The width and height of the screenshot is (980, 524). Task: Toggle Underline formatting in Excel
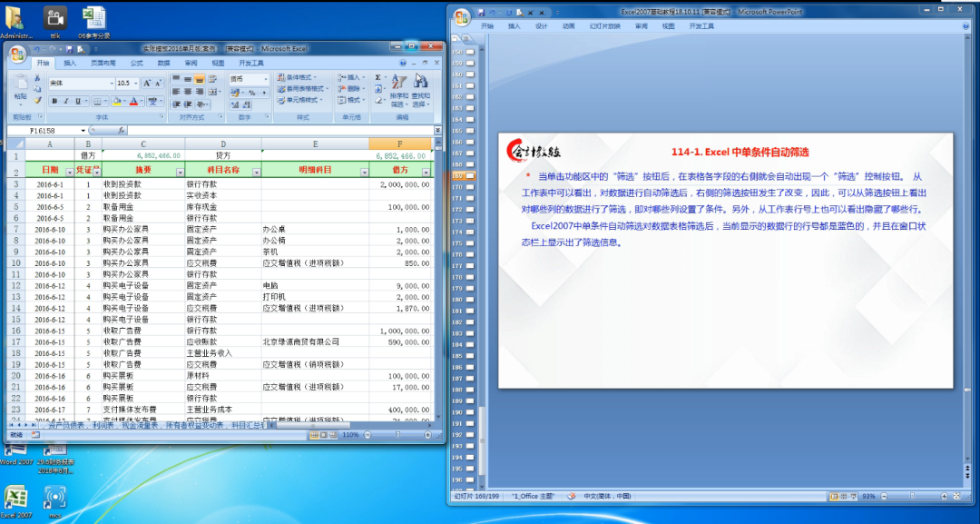pos(78,101)
